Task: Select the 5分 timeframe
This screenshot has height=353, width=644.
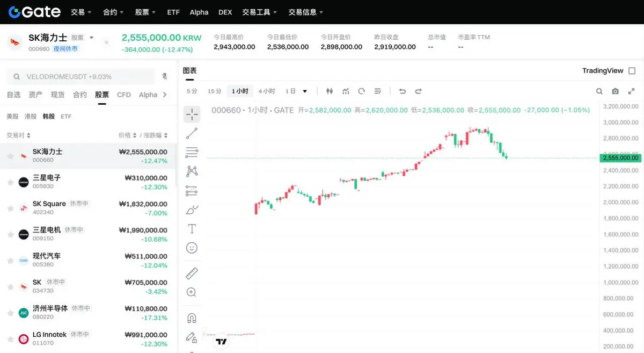Action: point(192,91)
